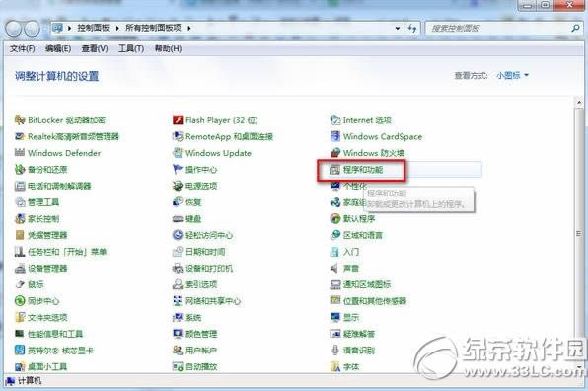Open RemoteApp 和桌面连接 icon

coord(178,136)
